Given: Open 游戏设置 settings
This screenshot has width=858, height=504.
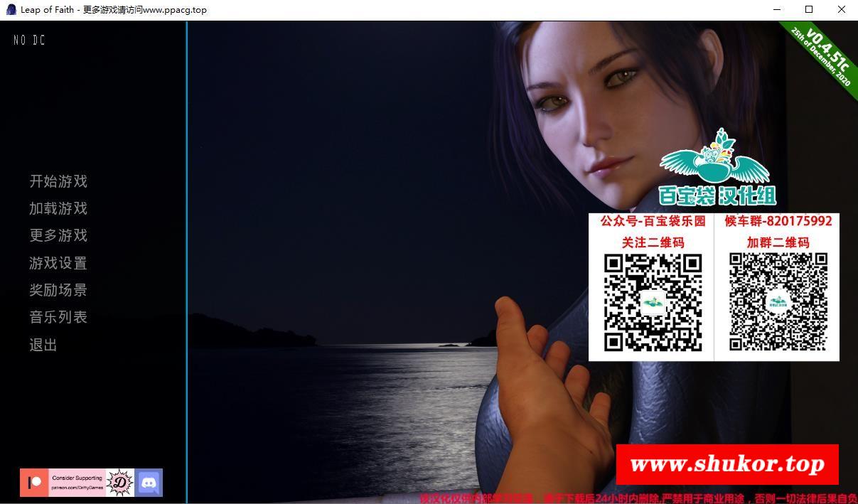Looking at the screenshot, I should pos(58,263).
